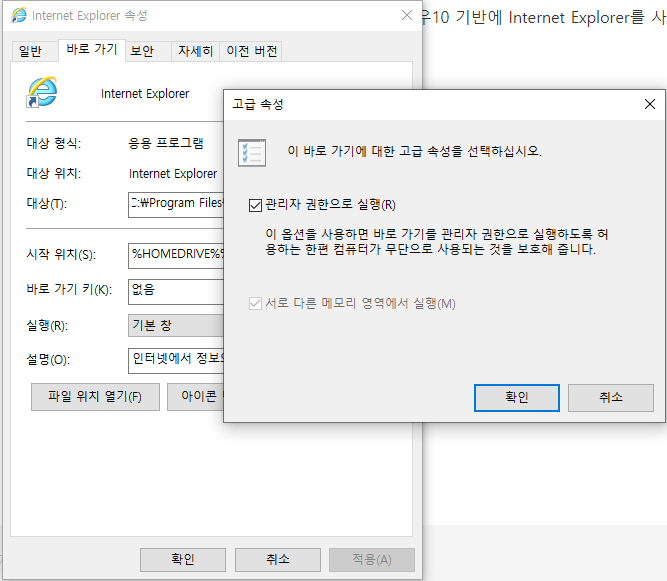Click 취소 at bottom of Internet Explorer 속성
This screenshot has width=667, height=581.
pyautogui.click(x=278, y=559)
